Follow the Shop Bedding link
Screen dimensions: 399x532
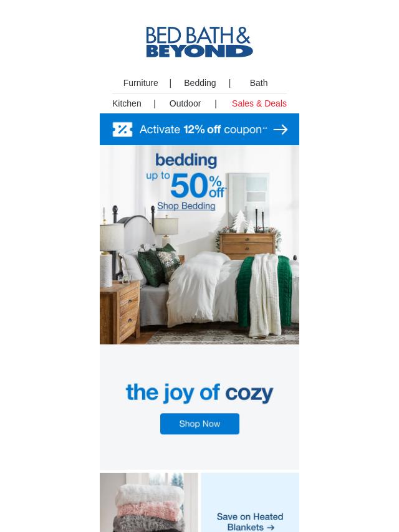pyautogui.click(x=186, y=206)
